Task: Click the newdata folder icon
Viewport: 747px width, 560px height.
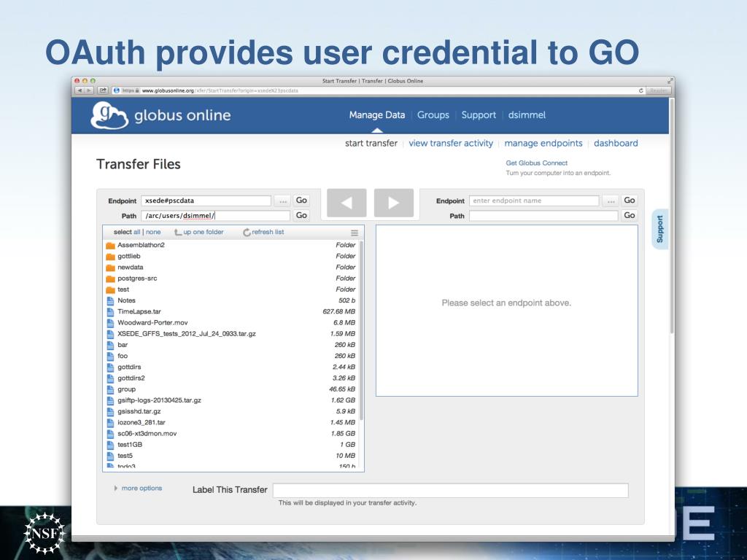Action: 111,268
